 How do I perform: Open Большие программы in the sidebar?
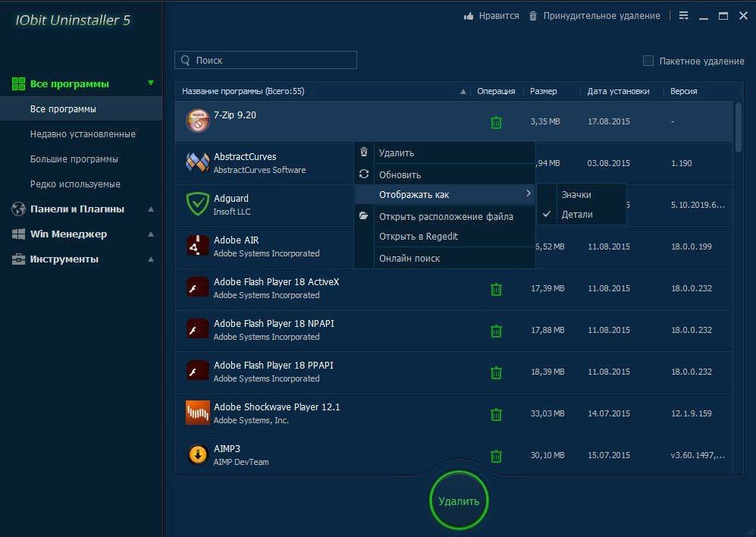74,159
